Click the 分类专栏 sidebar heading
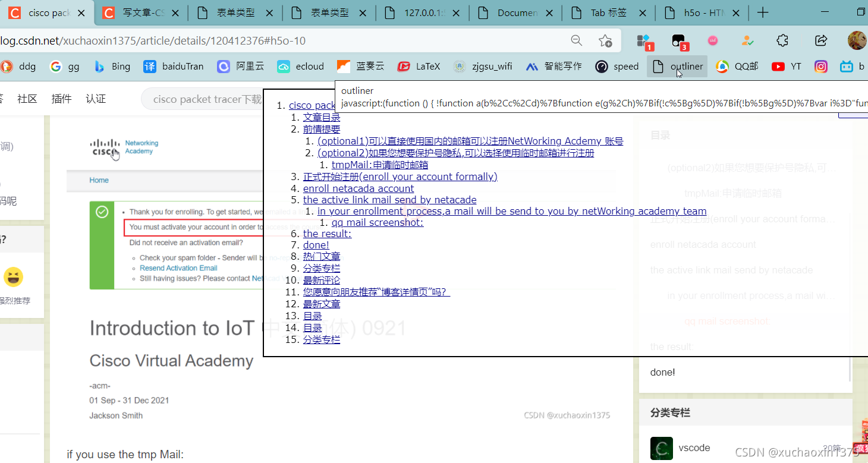 [x=670, y=412]
